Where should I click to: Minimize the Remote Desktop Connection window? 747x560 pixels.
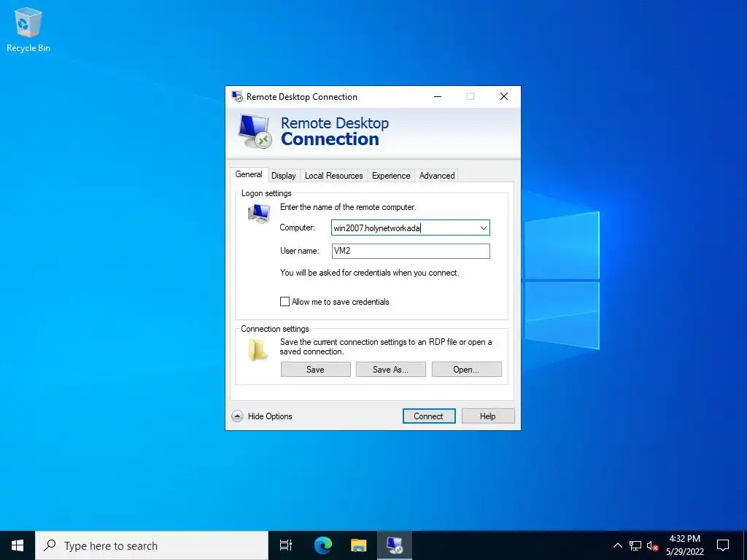438,97
